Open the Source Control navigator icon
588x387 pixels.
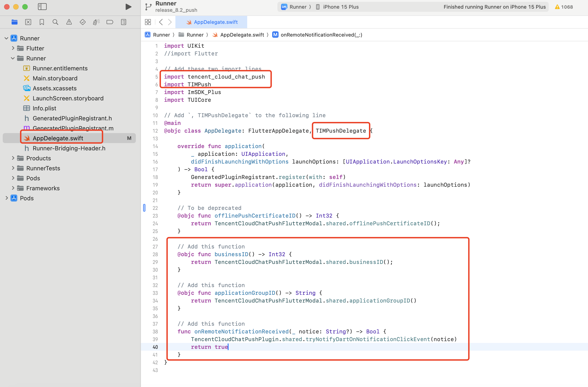28,22
